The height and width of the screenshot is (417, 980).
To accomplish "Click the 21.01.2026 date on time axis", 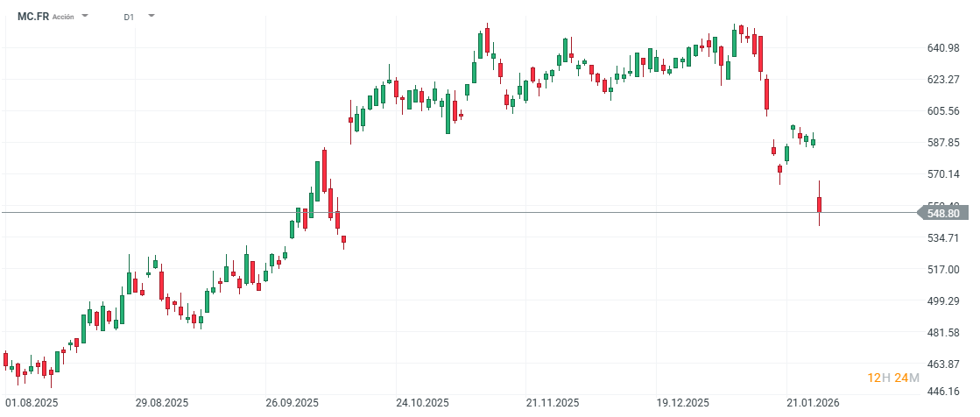I will click(812, 403).
